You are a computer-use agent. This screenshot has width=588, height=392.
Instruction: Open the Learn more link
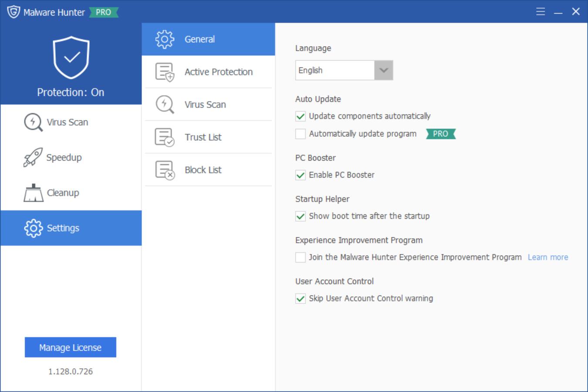(x=548, y=257)
